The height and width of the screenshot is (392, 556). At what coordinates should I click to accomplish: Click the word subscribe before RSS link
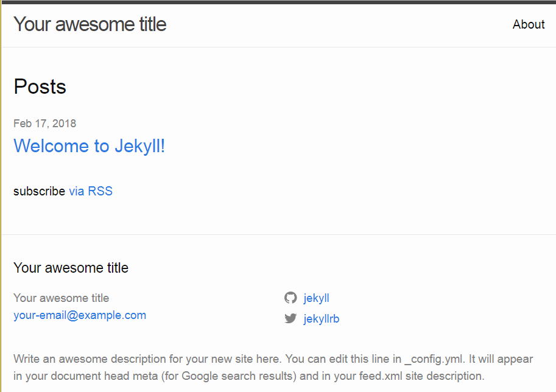40,191
